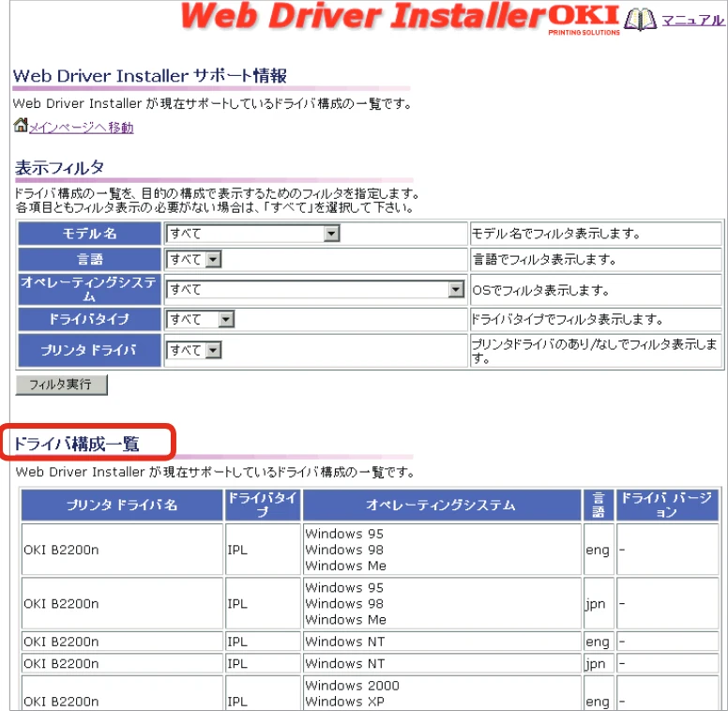
Task: Open the オペレーティングシステム filter dropdown
Action: (315, 290)
